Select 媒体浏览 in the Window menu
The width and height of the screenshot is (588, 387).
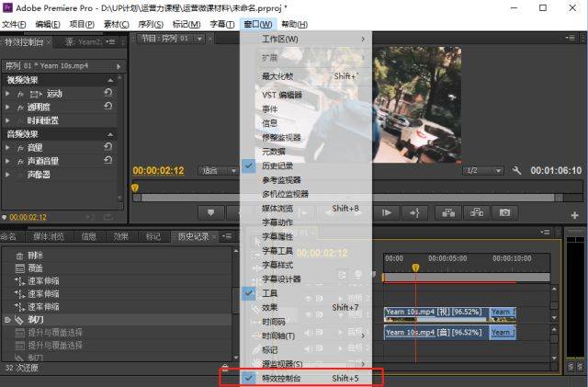(x=306, y=209)
